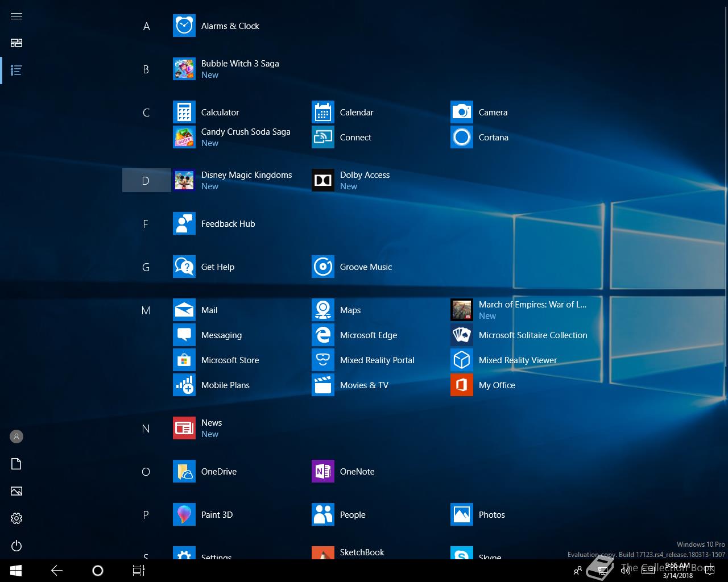The width and height of the screenshot is (728, 582).
Task: Launch the SketchBook app
Action: tap(379, 552)
